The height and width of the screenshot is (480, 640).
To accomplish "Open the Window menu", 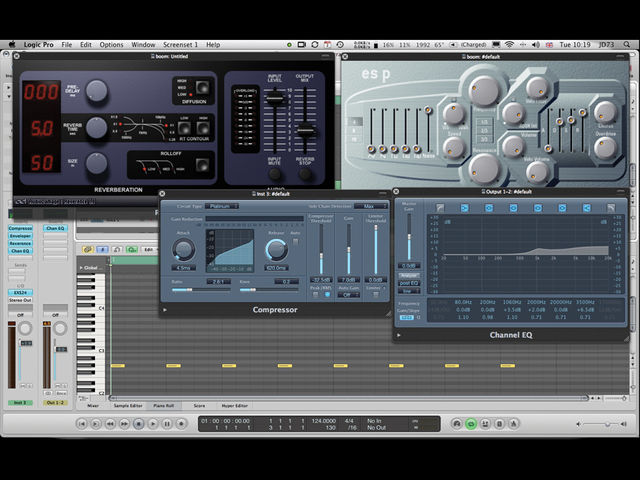I will point(143,44).
